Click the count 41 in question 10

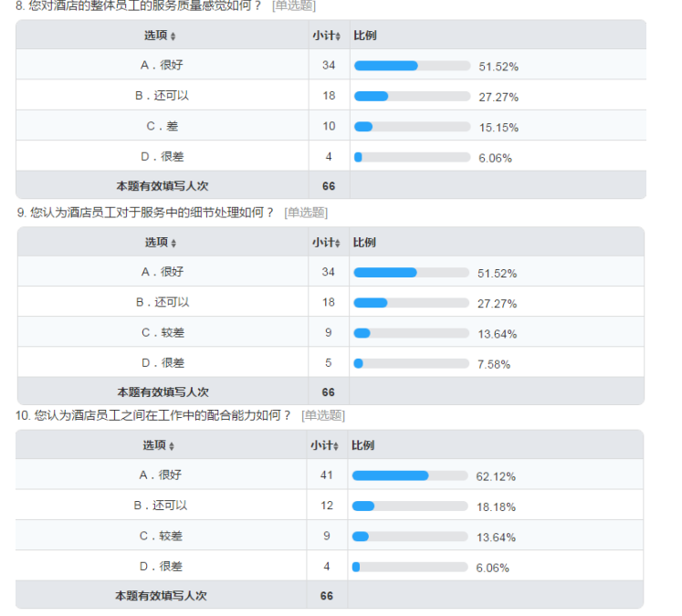[327, 475]
